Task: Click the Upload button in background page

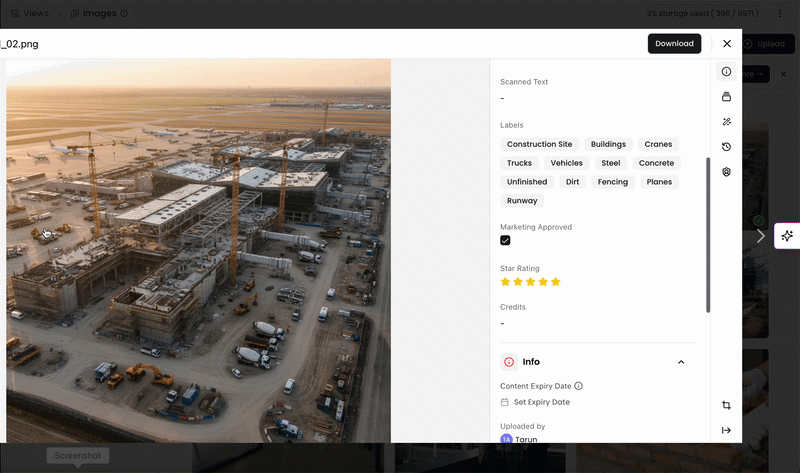Action: click(x=765, y=44)
